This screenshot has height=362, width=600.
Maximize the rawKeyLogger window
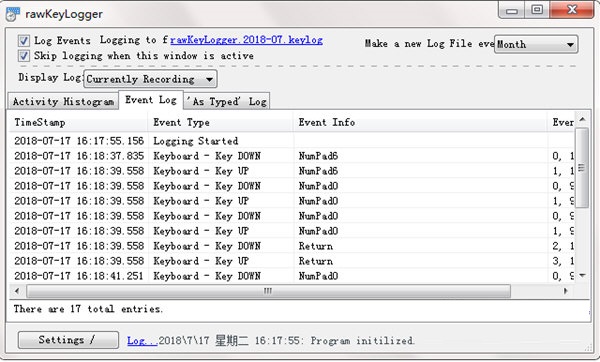click(537, 10)
